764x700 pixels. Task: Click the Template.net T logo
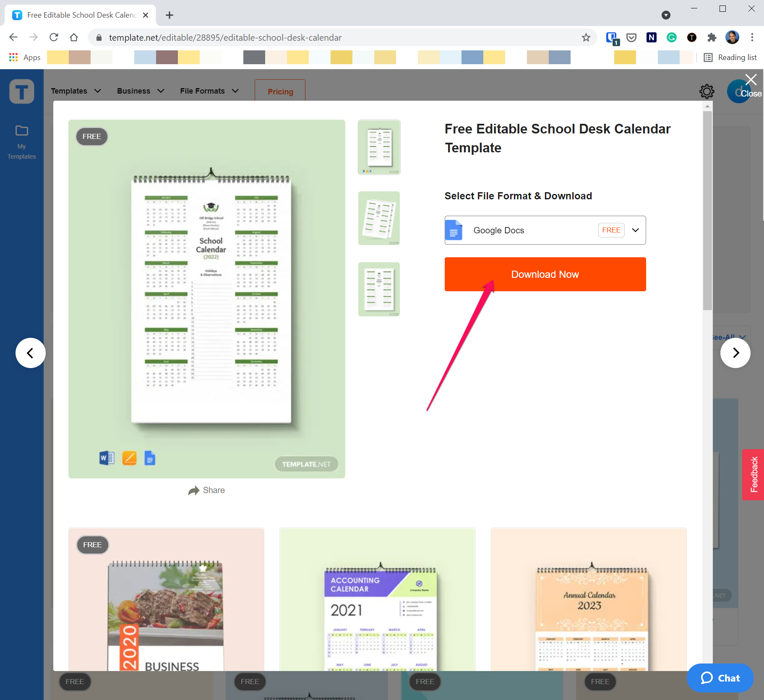22,91
